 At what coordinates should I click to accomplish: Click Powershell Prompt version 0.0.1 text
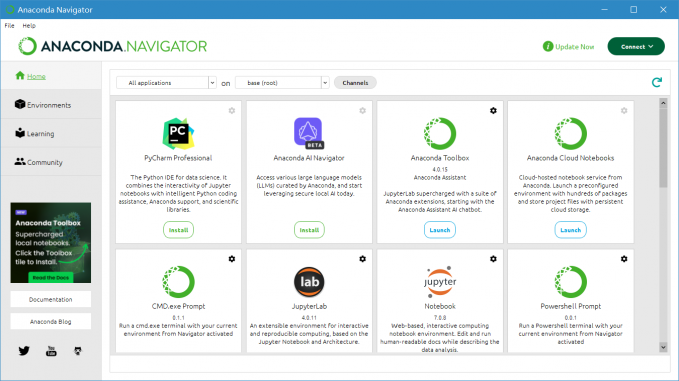[571, 317]
